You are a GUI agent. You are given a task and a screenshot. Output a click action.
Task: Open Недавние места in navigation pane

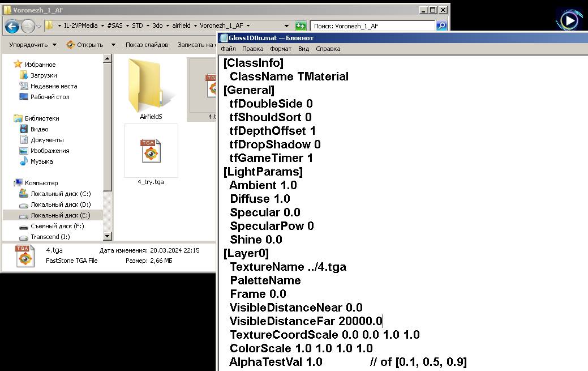point(54,86)
